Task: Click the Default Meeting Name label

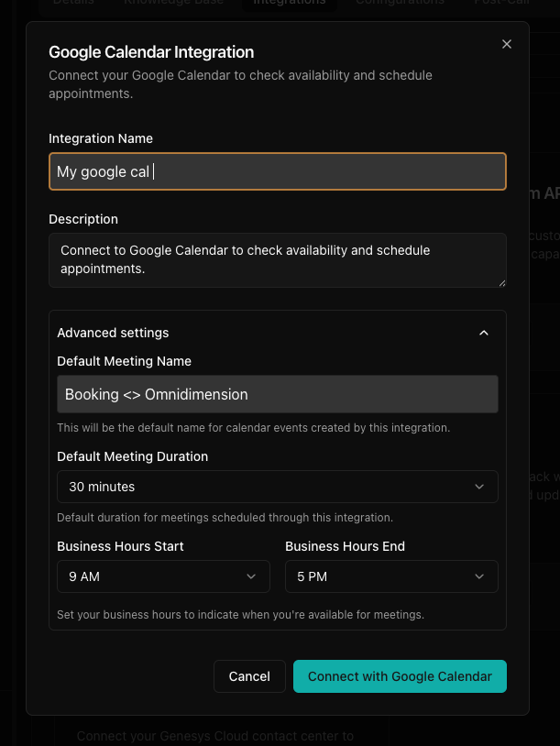Action: pos(124,361)
